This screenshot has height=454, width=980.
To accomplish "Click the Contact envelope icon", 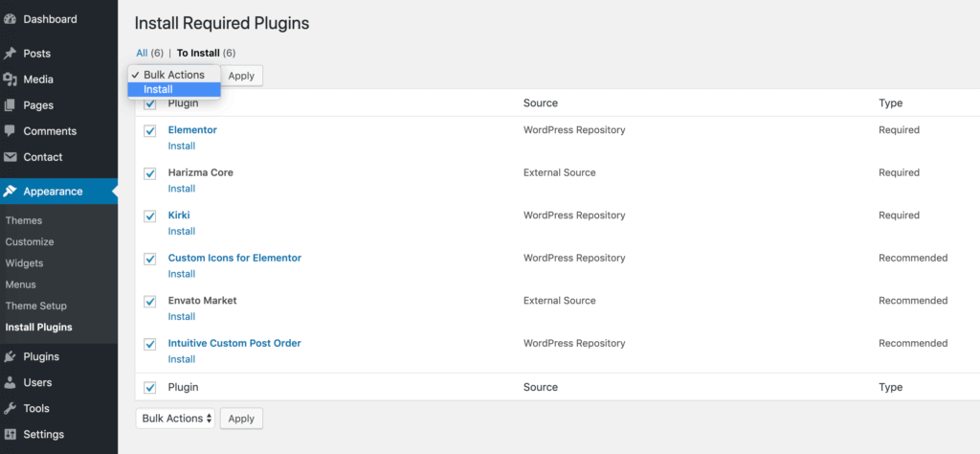I will point(10,157).
